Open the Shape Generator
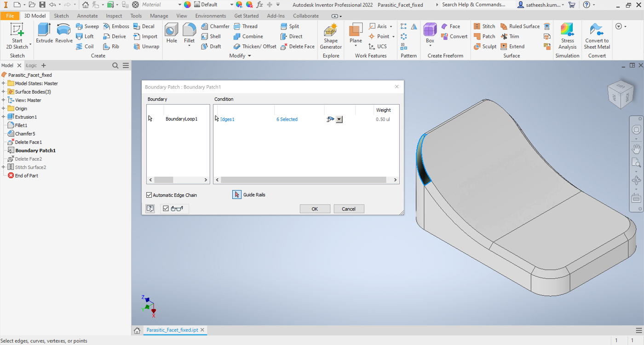644x345 pixels. tap(331, 37)
